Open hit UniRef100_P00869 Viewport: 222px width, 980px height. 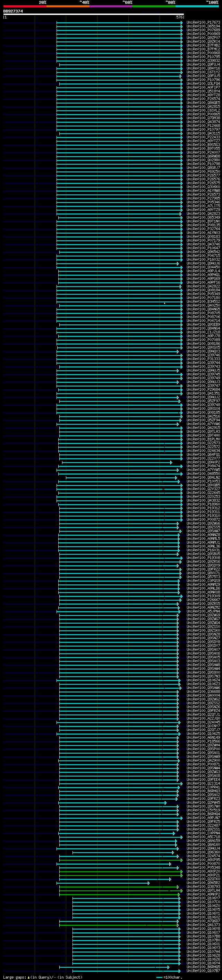click(203, 34)
